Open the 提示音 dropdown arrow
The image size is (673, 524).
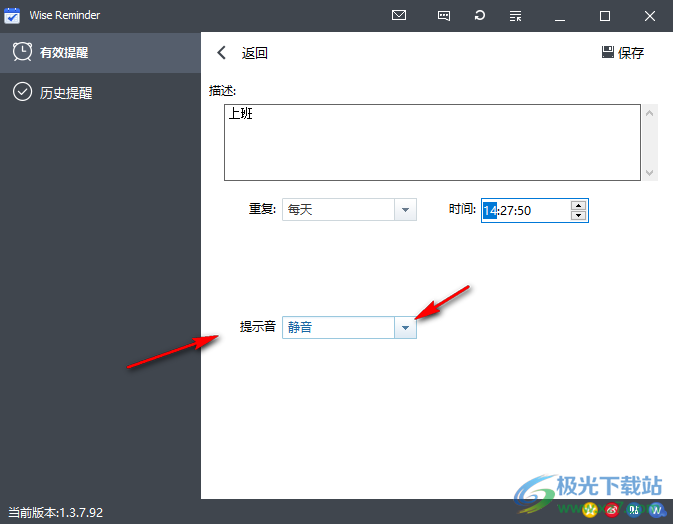click(405, 328)
